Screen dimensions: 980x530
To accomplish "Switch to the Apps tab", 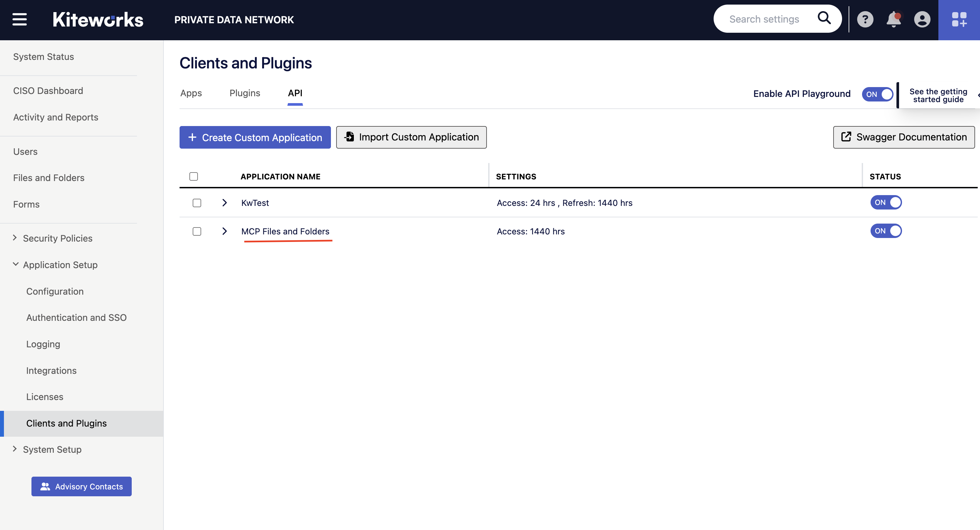I will (x=191, y=93).
